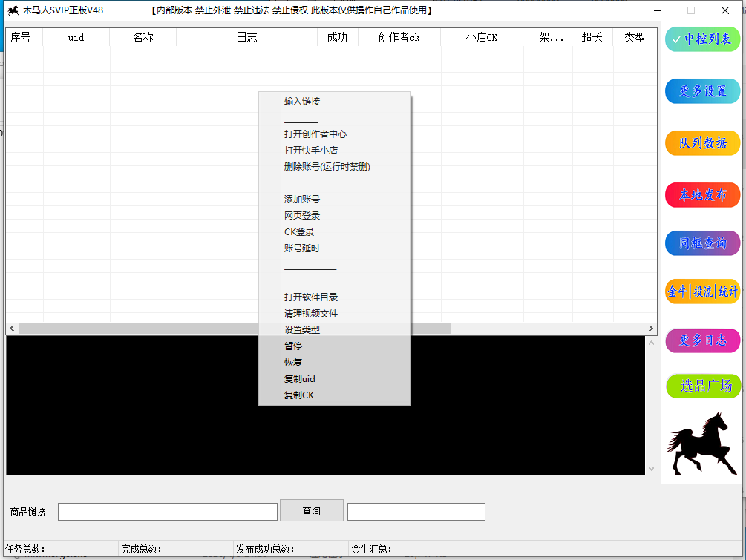This screenshot has width=746, height=560.
Task: Select 打开快手小店 menu entry
Action: (335, 151)
